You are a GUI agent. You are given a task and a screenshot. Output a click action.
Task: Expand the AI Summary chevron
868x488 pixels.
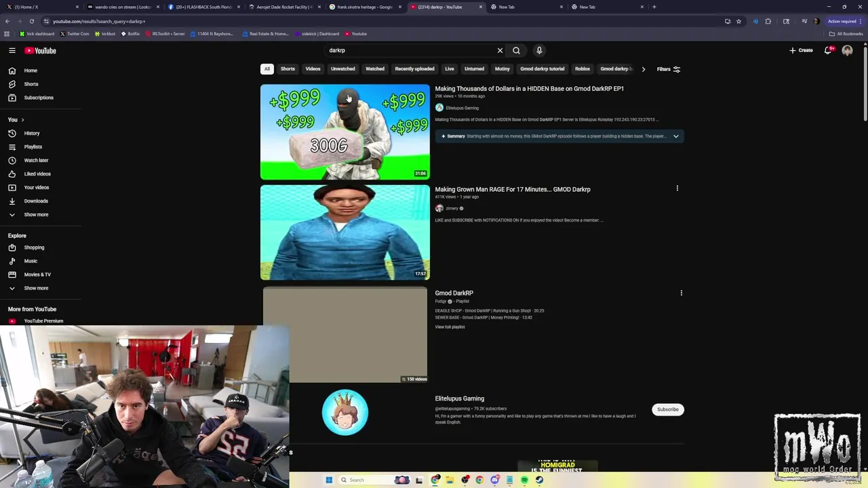pos(675,136)
